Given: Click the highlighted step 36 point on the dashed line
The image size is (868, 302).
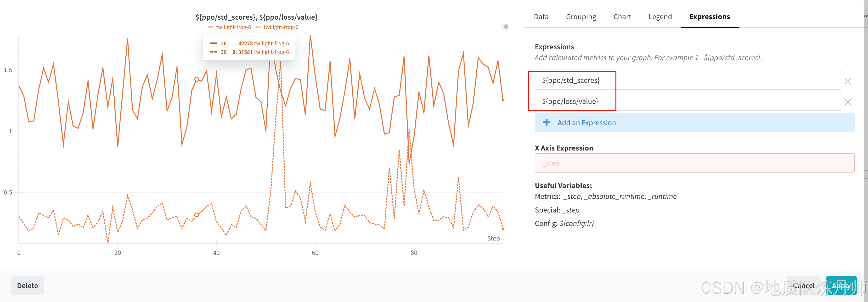Looking at the screenshot, I should [197, 215].
